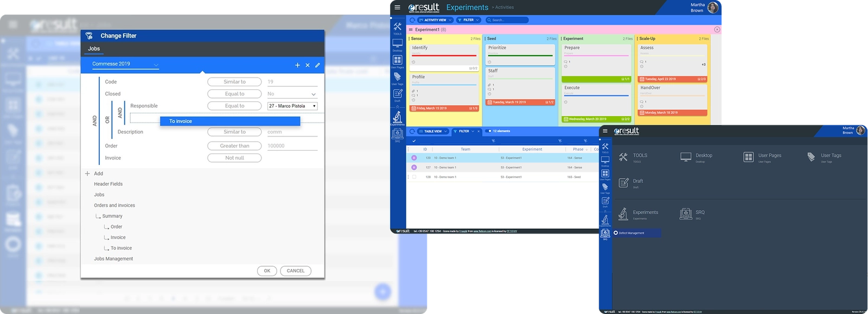Open ACTIVITY VIEW dropdown
The height and width of the screenshot is (314, 868).
[x=435, y=20]
